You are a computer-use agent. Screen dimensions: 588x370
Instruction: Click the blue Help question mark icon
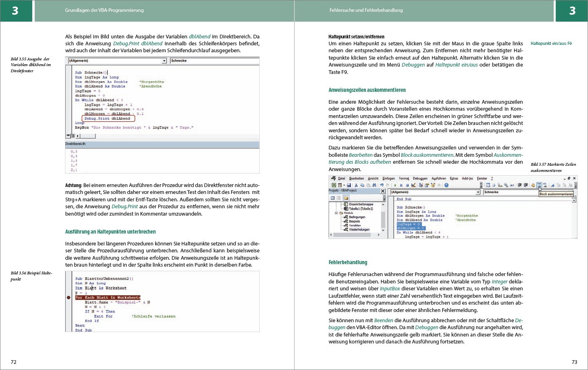(446, 185)
